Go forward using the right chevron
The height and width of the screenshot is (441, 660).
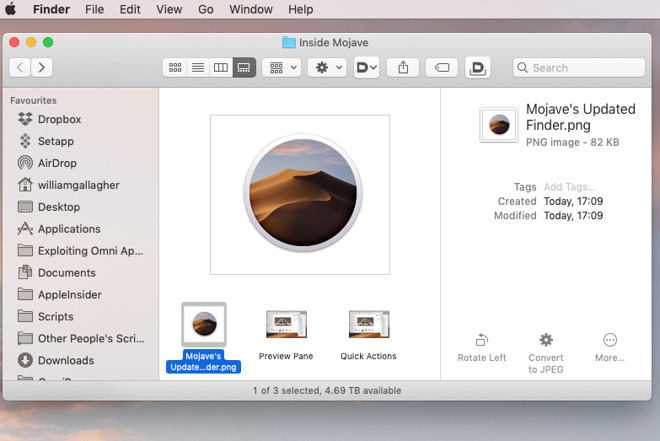point(41,67)
